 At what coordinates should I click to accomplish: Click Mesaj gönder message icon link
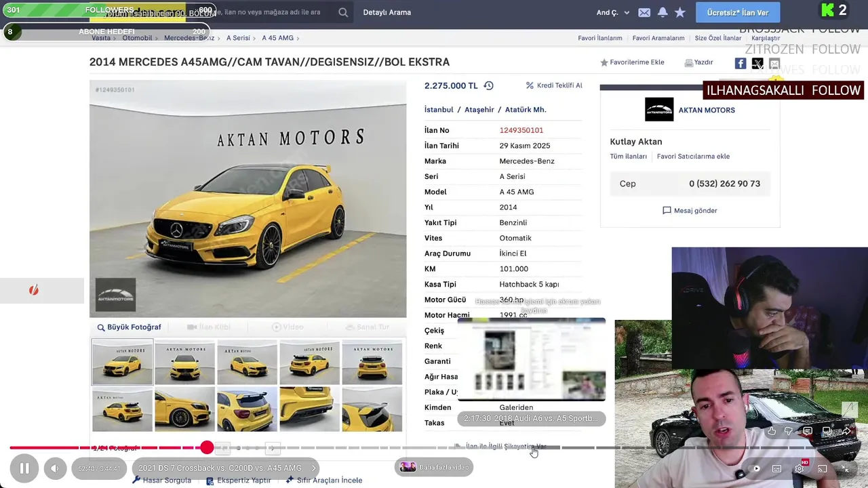(x=690, y=210)
